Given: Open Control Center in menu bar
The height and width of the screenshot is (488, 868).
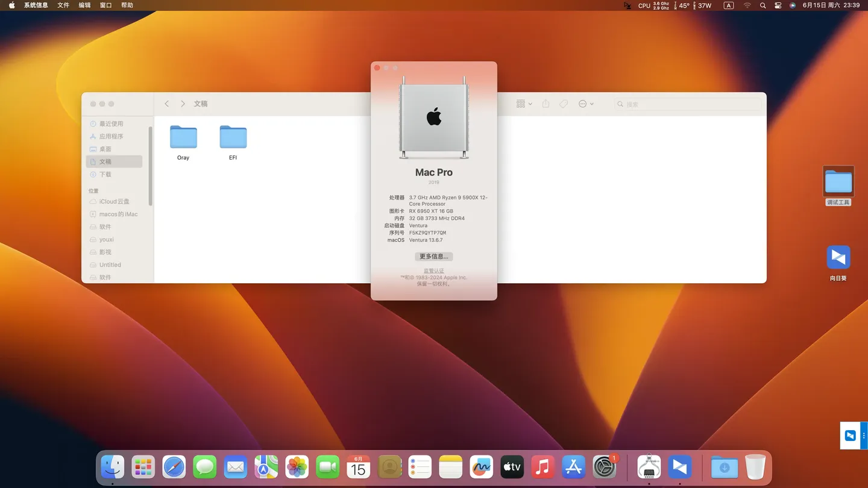Looking at the screenshot, I should pyautogui.click(x=778, y=5).
